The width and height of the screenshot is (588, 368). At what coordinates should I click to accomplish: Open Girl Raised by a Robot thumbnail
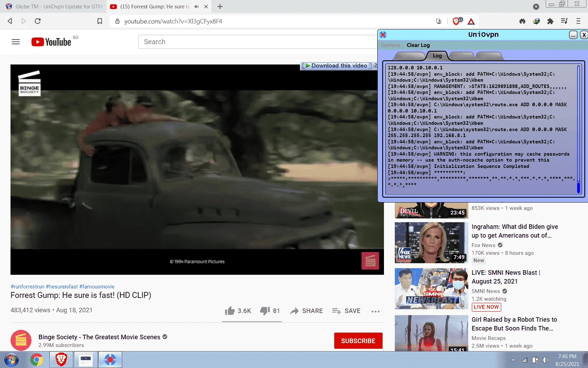pos(431,333)
